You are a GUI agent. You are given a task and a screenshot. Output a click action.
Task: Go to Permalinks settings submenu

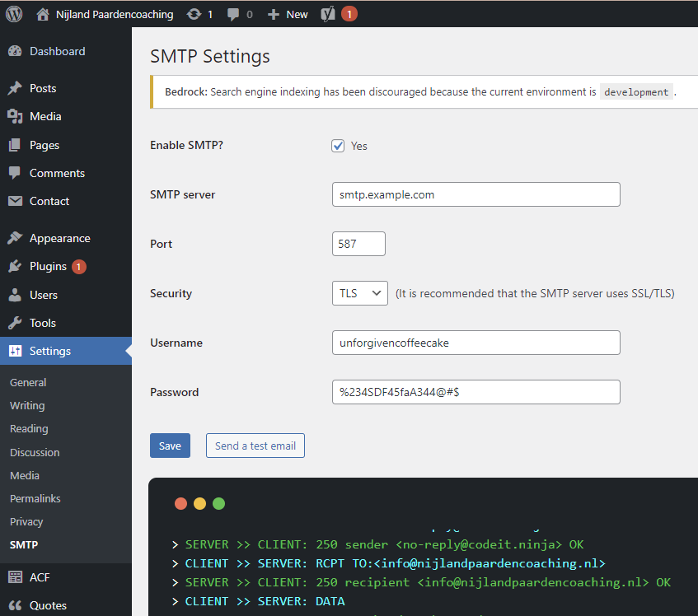[35, 498]
